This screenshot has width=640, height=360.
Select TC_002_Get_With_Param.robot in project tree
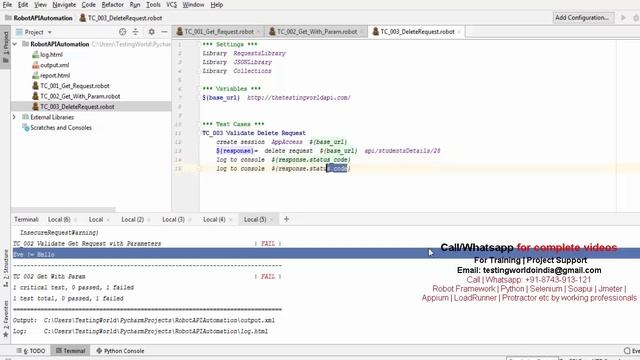click(x=80, y=96)
